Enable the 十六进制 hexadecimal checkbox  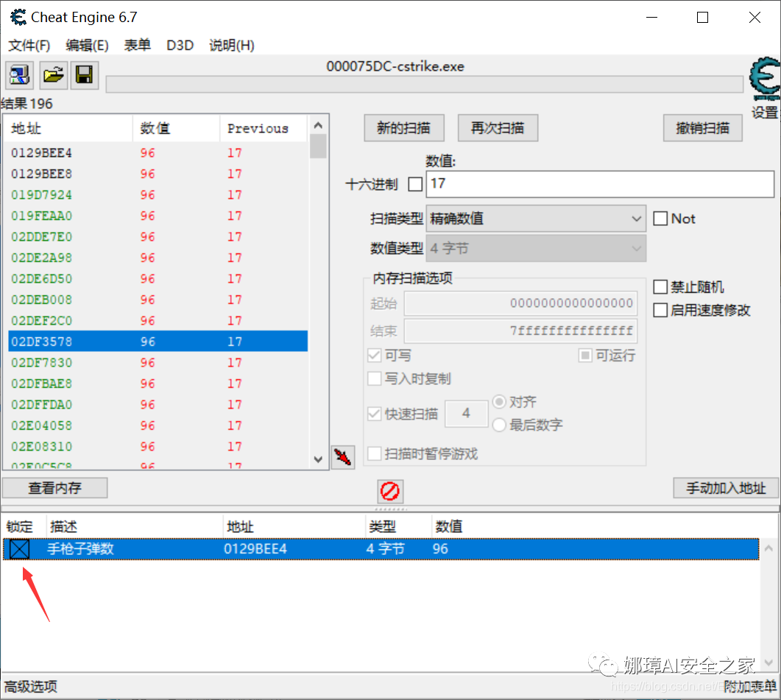(415, 184)
